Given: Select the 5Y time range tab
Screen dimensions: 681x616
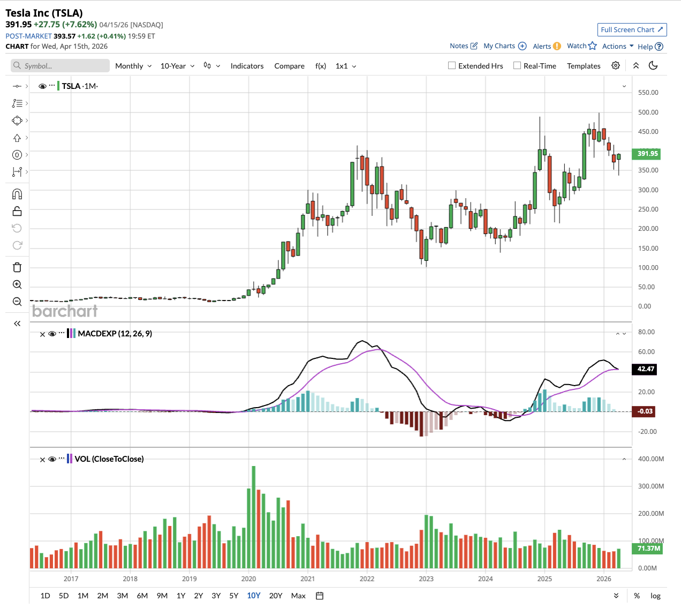Looking at the screenshot, I should tap(234, 596).
